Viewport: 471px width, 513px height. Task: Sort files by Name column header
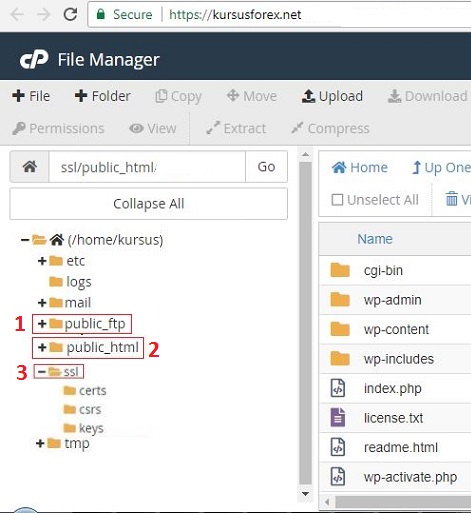click(375, 239)
